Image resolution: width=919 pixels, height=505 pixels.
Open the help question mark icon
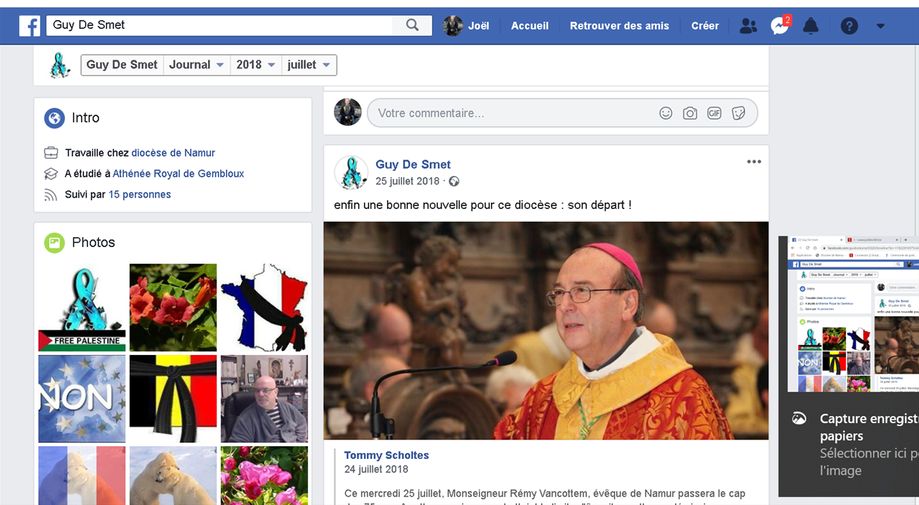click(x=849, y=26)
